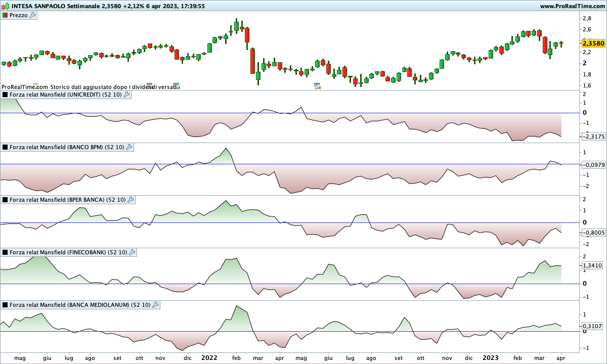Click black swatch of BANCA MEDIOLANUM indicator
The image size is (607, 364).
pyautogui.click(x=5, y=305)
